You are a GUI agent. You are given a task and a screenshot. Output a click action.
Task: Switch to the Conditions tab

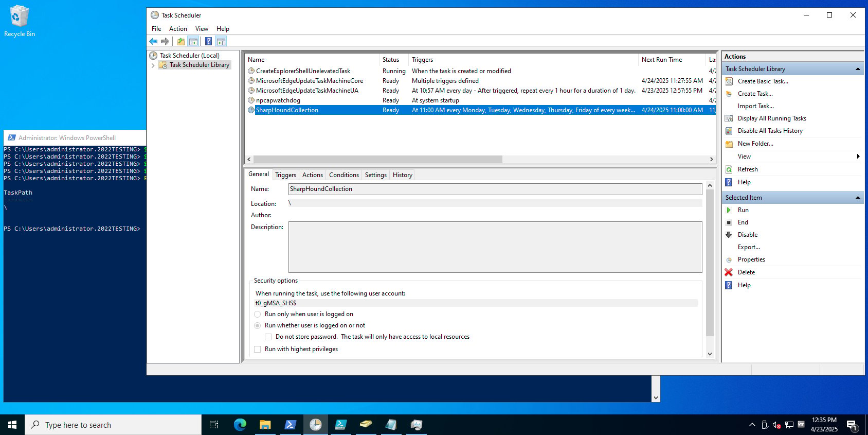point(344,175)
